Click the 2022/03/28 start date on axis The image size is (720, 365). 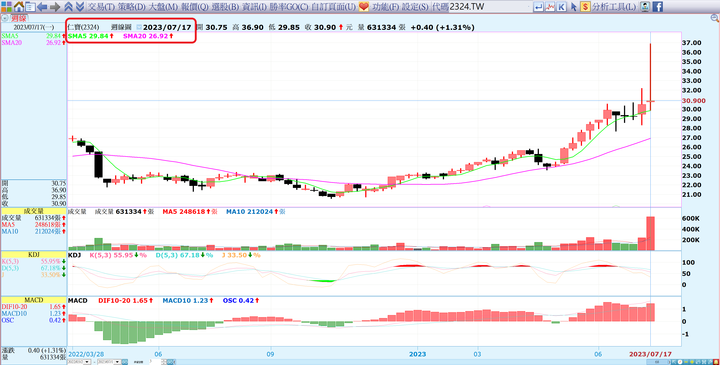coord(86,354)
